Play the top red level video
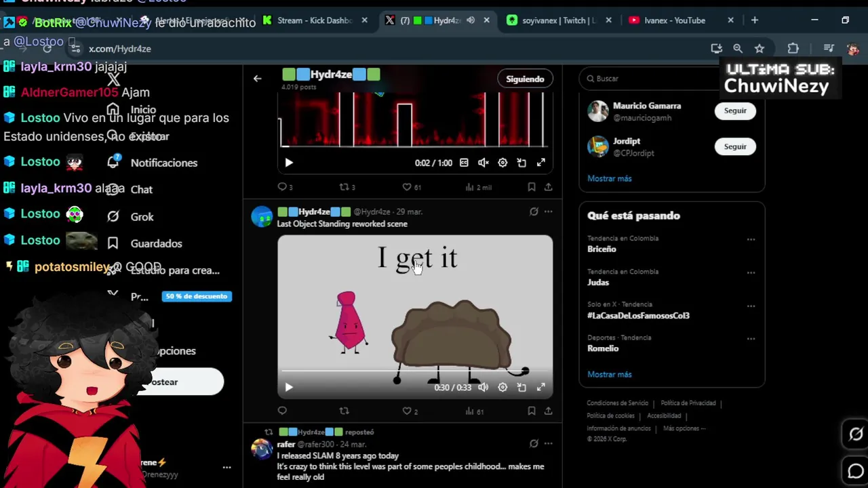 tap(289, 163)
